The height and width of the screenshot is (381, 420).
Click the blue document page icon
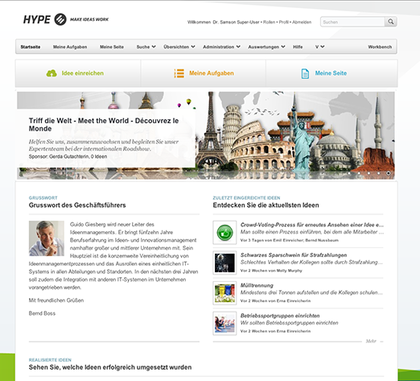305,74
